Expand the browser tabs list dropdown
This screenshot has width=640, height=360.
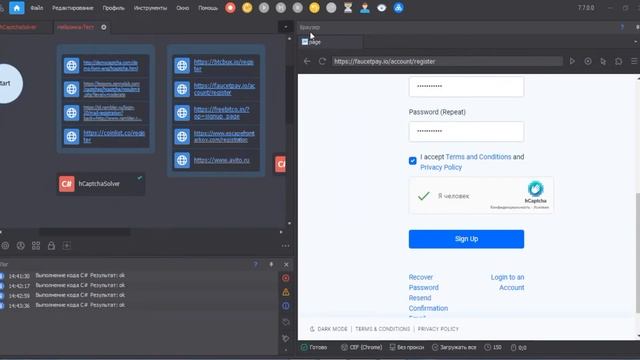point(636,42)
